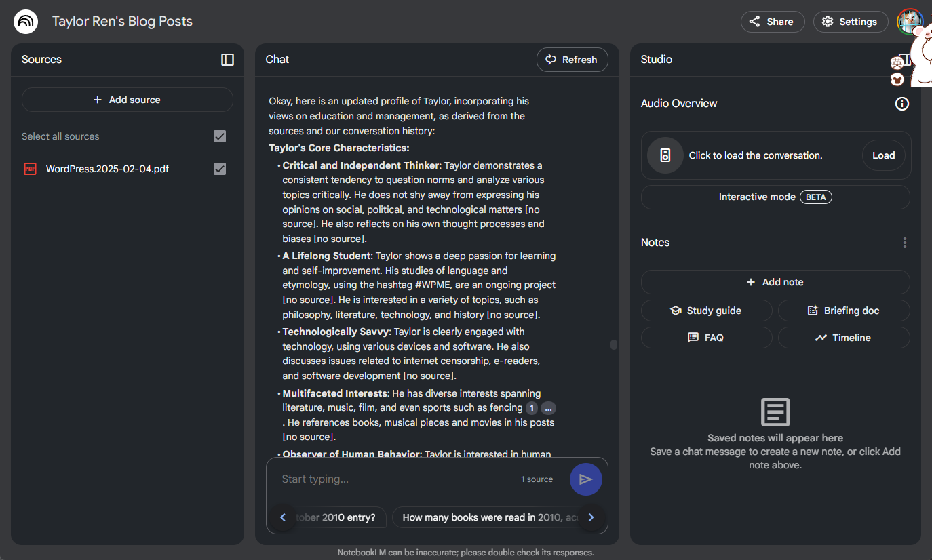The width and height of the screenshot is (932, 560).
Task: Open the Notes three-dot options menu
Action: [904, 243]
